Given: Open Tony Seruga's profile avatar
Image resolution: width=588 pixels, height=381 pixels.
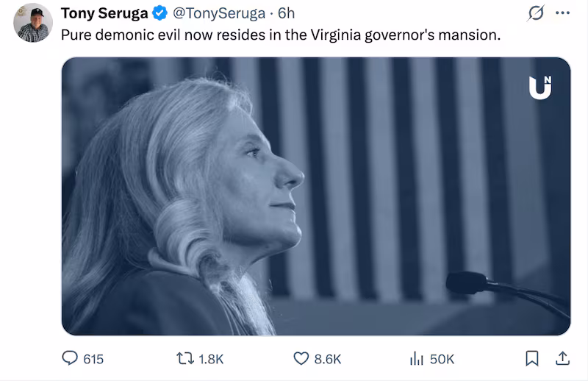Looking at the screenshot, I should [33, 23].
